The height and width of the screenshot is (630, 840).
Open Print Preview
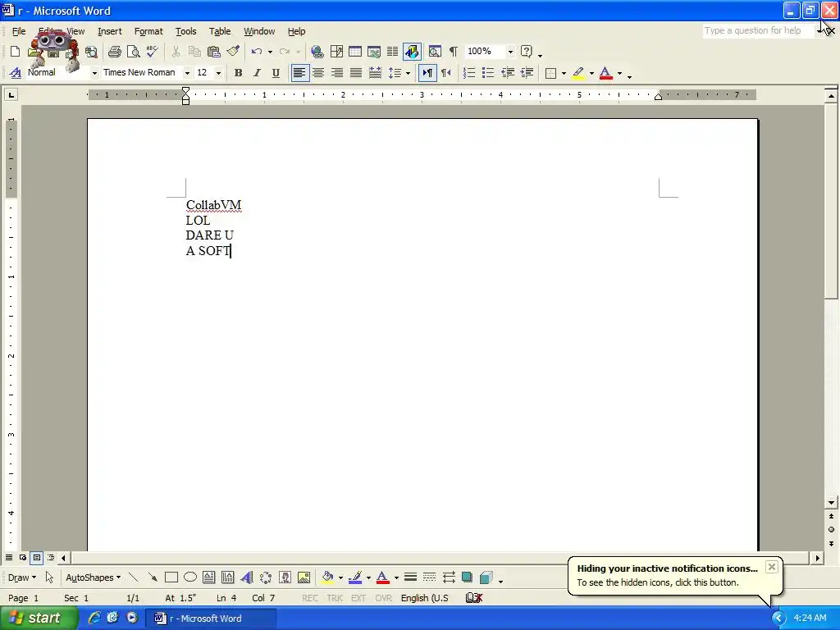pos(133,52)
